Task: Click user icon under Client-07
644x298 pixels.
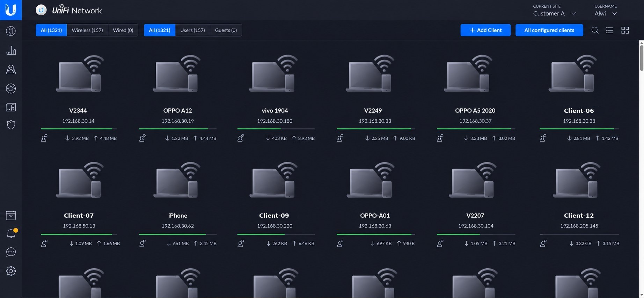Action: point(44,243)
